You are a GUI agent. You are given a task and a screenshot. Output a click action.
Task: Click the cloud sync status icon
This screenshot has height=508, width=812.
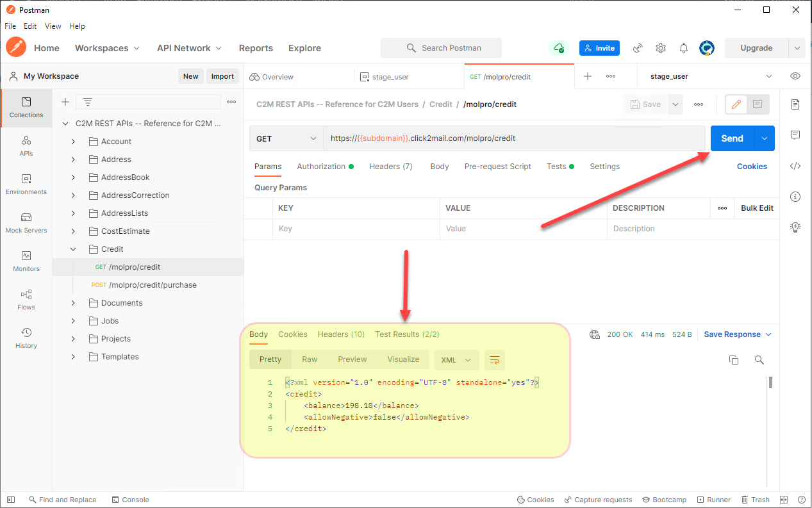pos(559,48)
